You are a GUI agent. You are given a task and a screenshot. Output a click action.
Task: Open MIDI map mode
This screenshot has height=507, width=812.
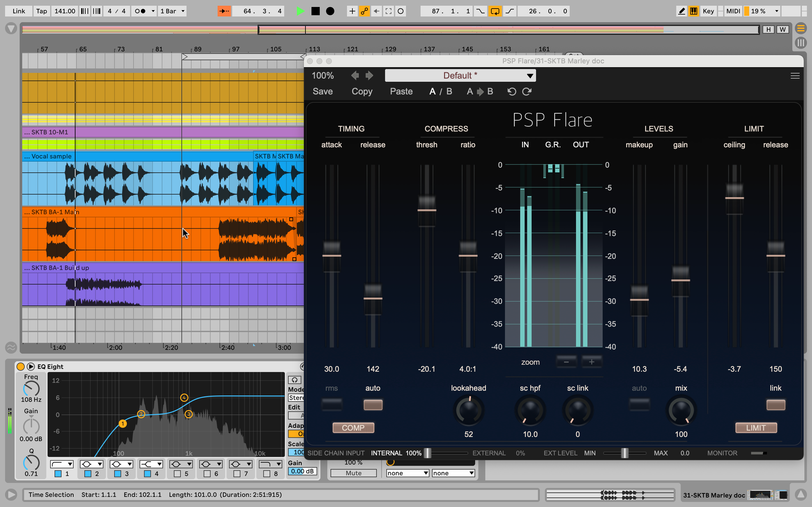(x=733, y=11)
